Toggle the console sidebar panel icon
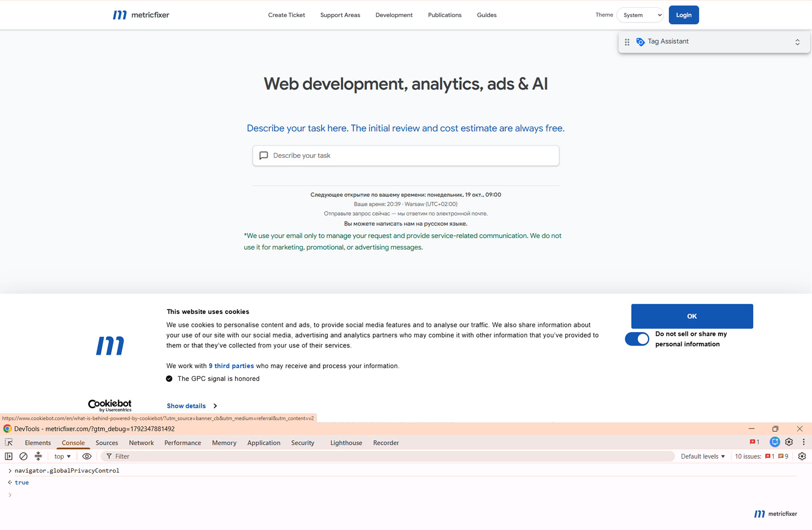812x530 pixels. (9, 456)
